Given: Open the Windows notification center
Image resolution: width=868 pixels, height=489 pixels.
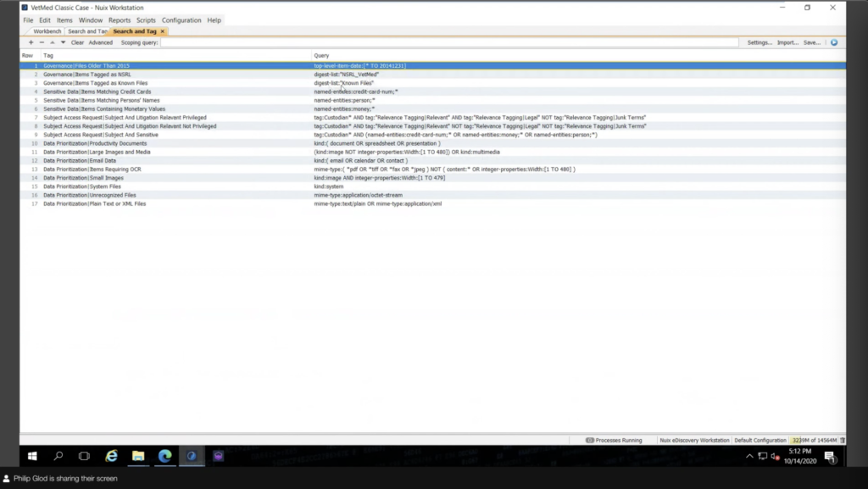Looking at the screenshot, I should [x=829, y=456].
